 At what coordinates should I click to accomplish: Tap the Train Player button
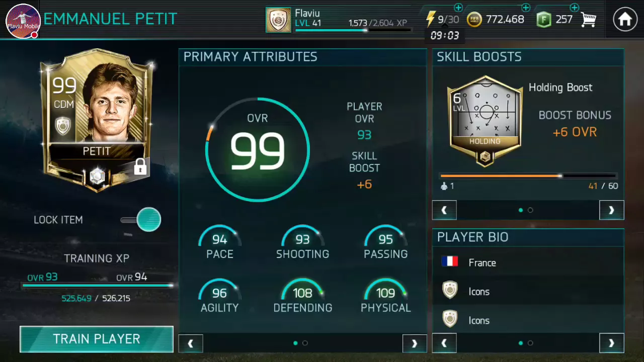[x=97, y=339]
